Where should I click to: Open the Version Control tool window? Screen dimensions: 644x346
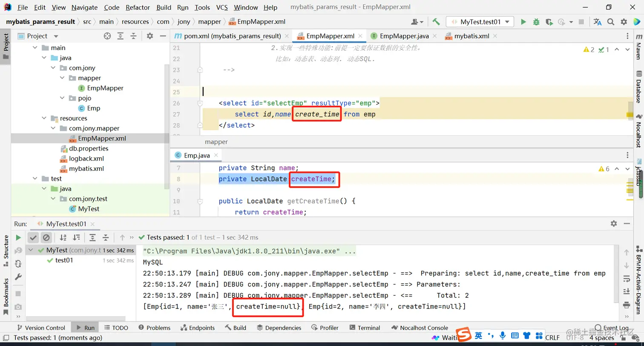[41, 328]
